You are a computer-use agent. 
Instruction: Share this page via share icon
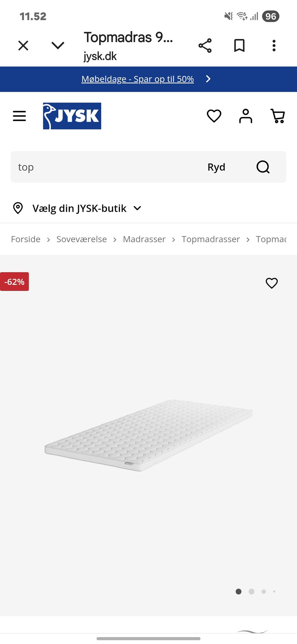pos(205,46)
